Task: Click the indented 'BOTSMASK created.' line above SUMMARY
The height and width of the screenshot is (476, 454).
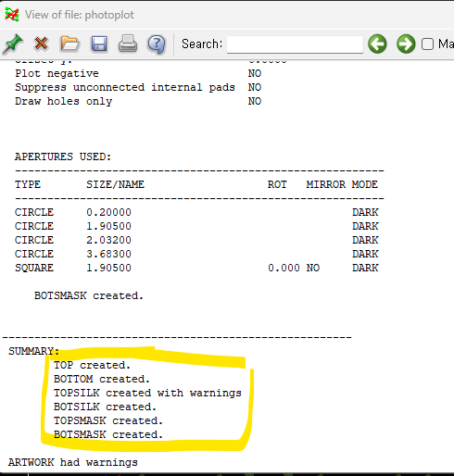Action: [89, 295]
